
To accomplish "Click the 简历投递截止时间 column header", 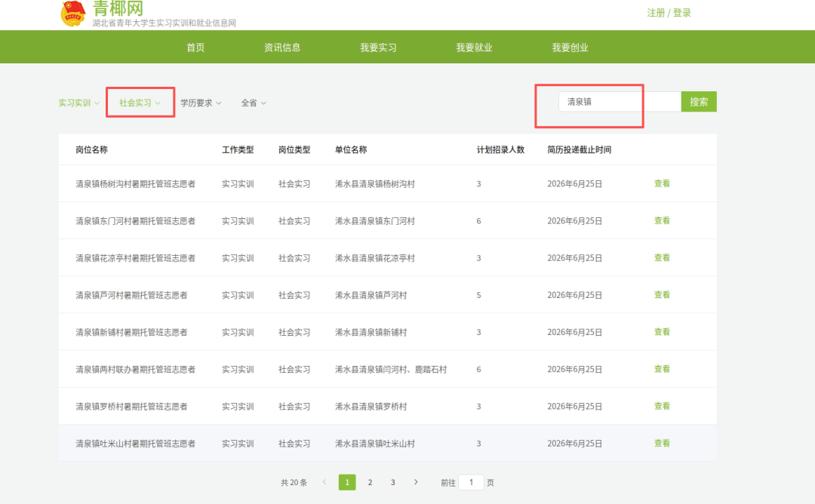I will (x=579, y=149).
